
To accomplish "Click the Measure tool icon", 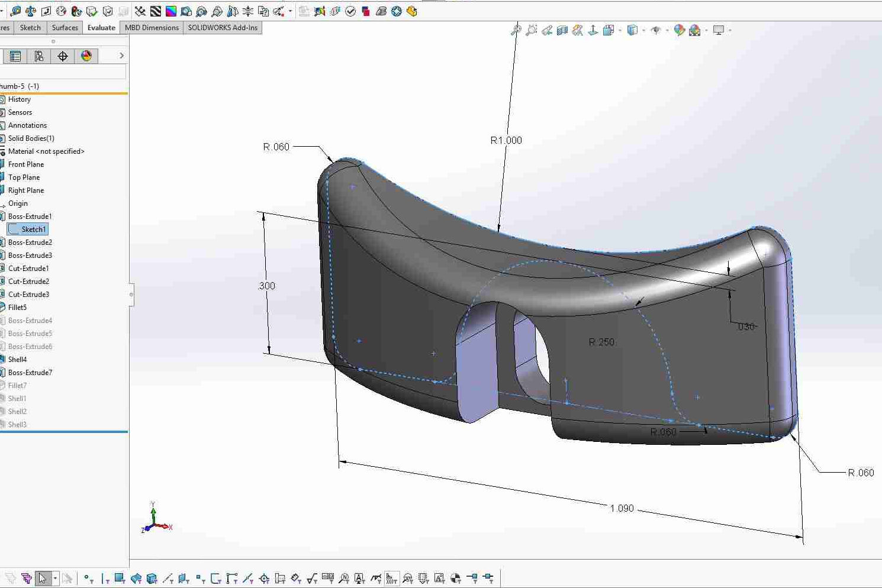I will (15, 11).
